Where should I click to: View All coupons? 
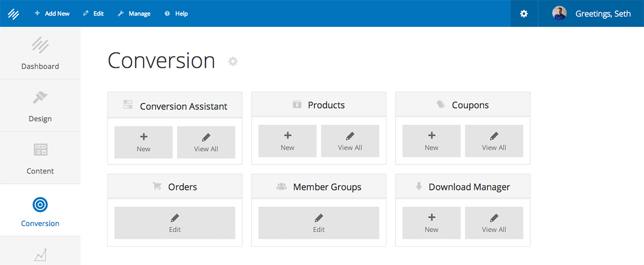tap(494, 141)
